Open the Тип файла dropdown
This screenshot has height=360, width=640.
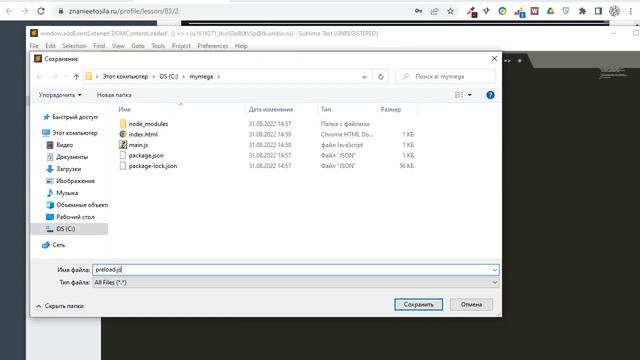click(x=296, y=282)
